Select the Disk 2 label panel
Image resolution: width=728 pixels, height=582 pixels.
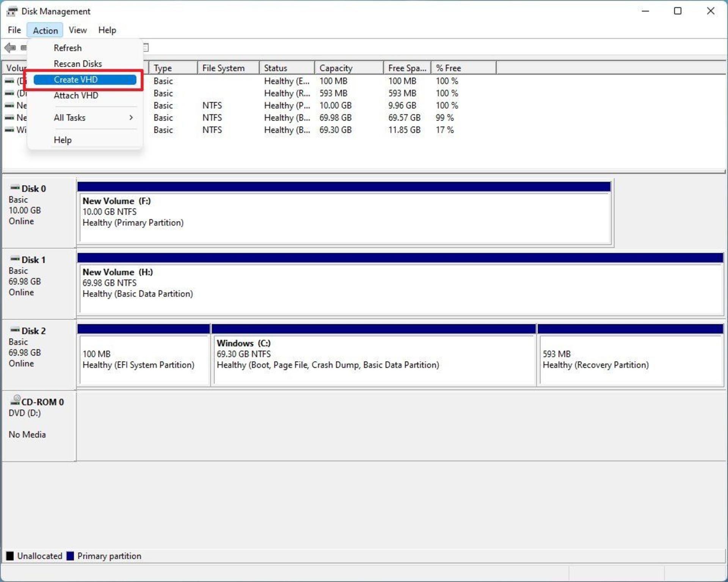[x=39, y=355]
